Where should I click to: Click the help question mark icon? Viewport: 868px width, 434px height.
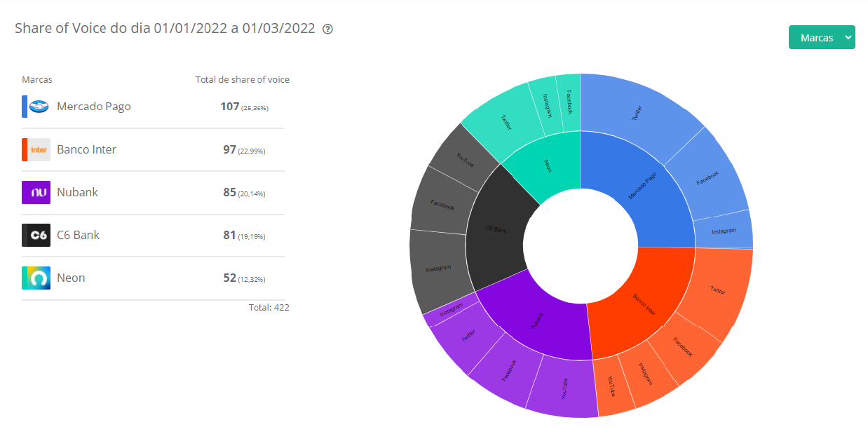coord(327,29)
